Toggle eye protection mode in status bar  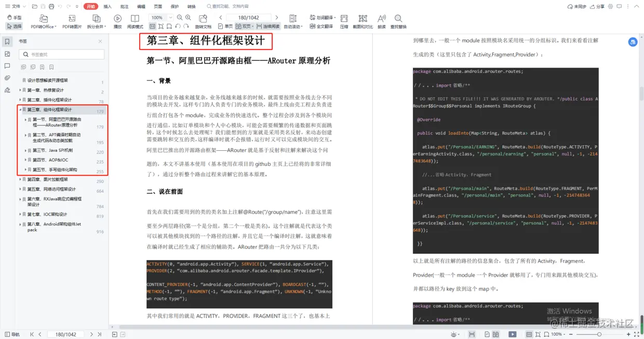[454, 334]
